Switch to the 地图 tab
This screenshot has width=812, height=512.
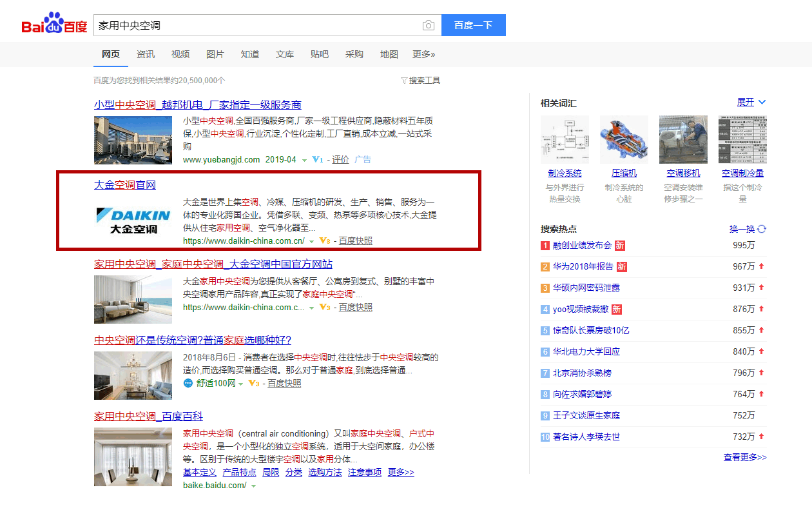(x=389, y=54)
